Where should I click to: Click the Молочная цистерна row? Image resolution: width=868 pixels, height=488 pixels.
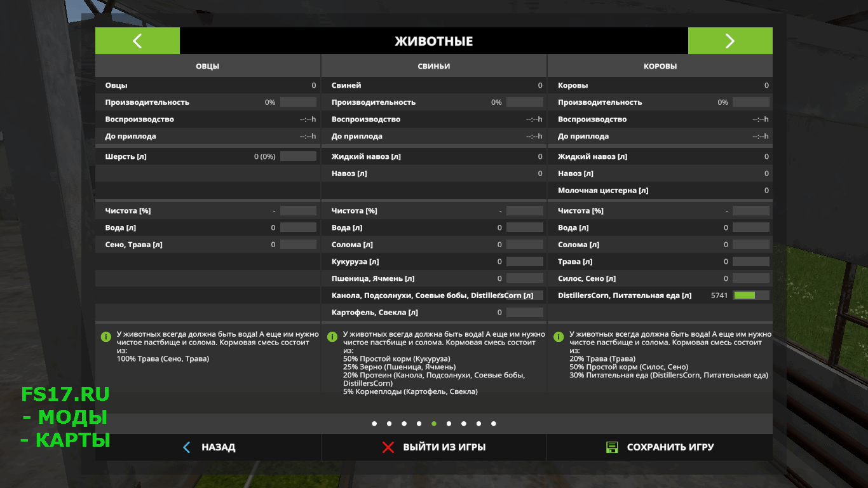(660, 191)
